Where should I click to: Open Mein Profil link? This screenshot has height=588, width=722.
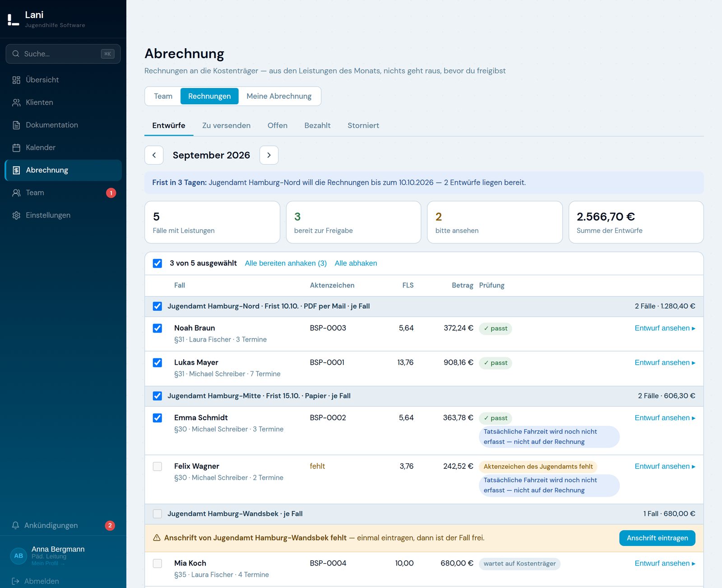[x=48, y=563]
